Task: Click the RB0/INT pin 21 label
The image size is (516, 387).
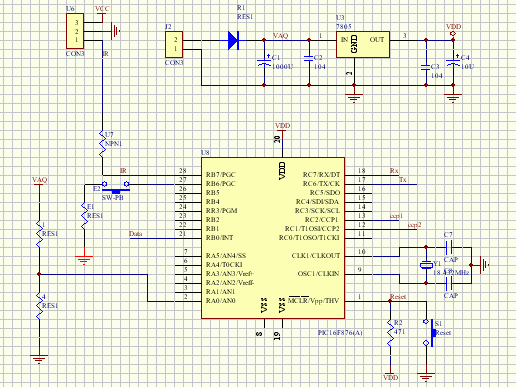Action: pos(220,238)
